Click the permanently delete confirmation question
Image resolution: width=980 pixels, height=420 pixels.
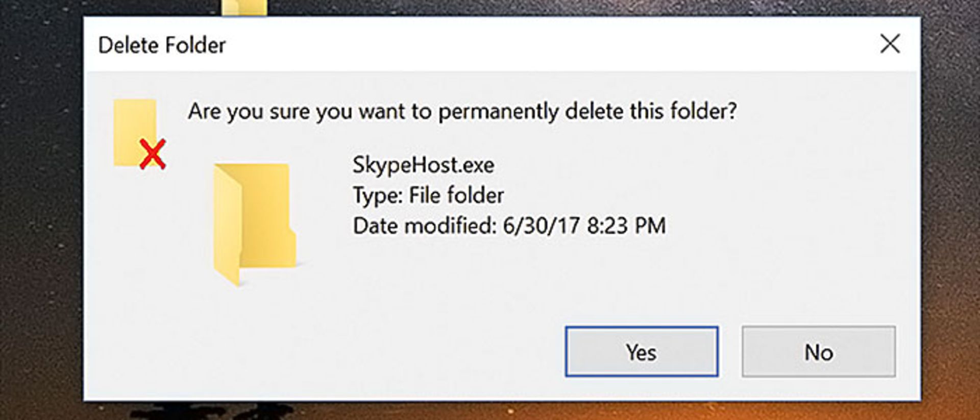pos(462,111)
